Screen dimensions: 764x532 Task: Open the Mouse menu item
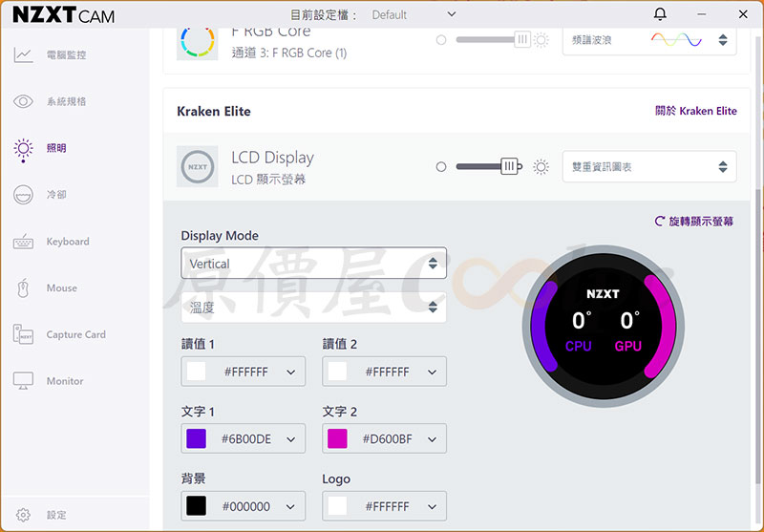[62, 287]
